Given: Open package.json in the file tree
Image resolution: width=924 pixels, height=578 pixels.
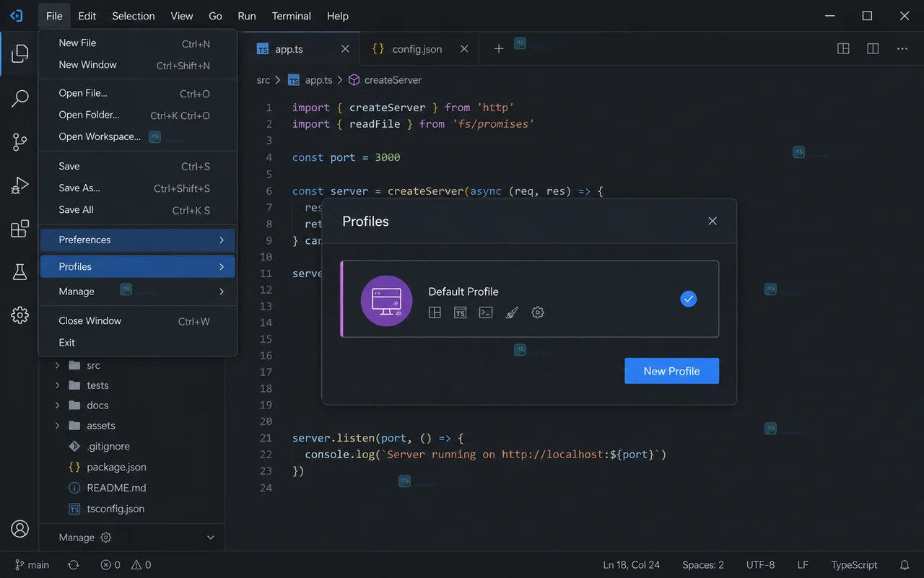Looking at the screenshot, I should 116,467.
